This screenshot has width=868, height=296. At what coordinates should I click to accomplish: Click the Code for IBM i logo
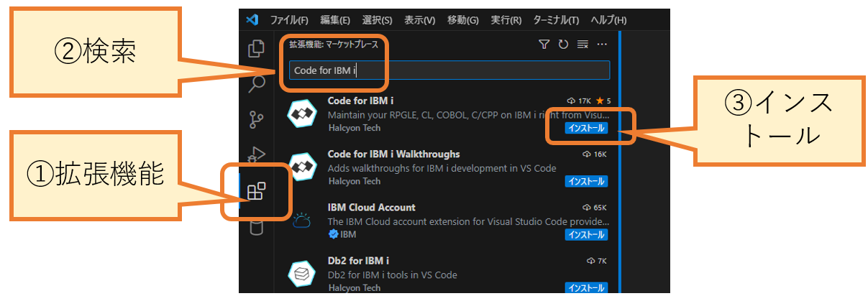301,114
